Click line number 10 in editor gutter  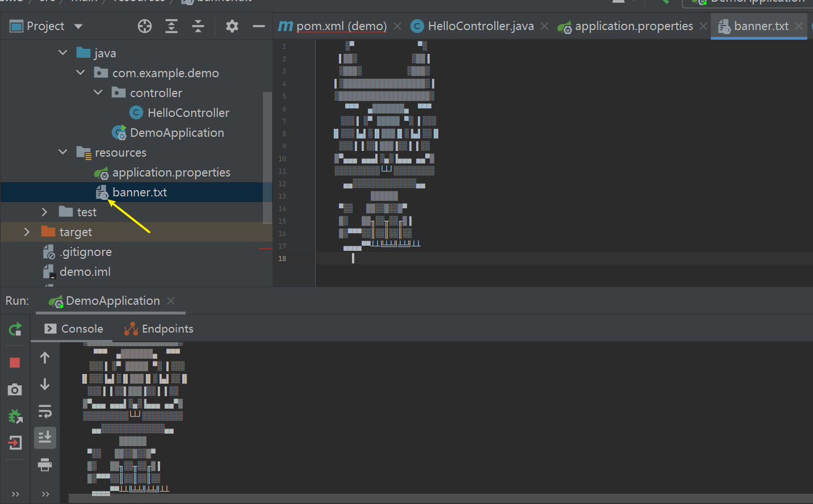coord(282,159)
